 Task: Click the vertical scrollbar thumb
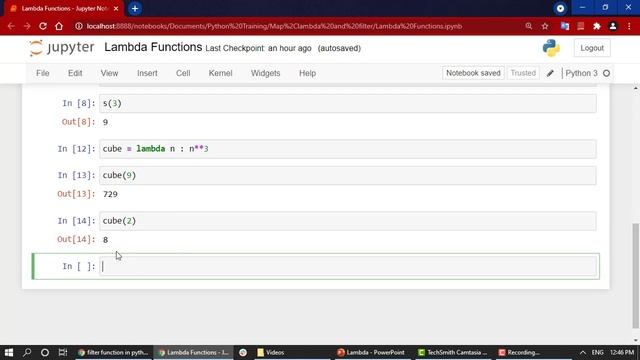tap(636, 276)
